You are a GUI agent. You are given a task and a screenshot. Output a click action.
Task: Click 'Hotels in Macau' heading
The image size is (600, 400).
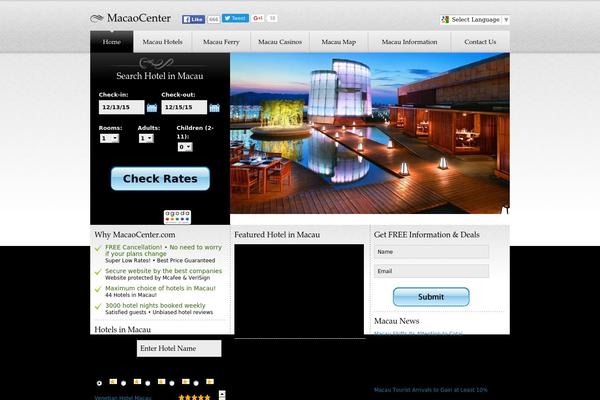(x=122, y=330)
